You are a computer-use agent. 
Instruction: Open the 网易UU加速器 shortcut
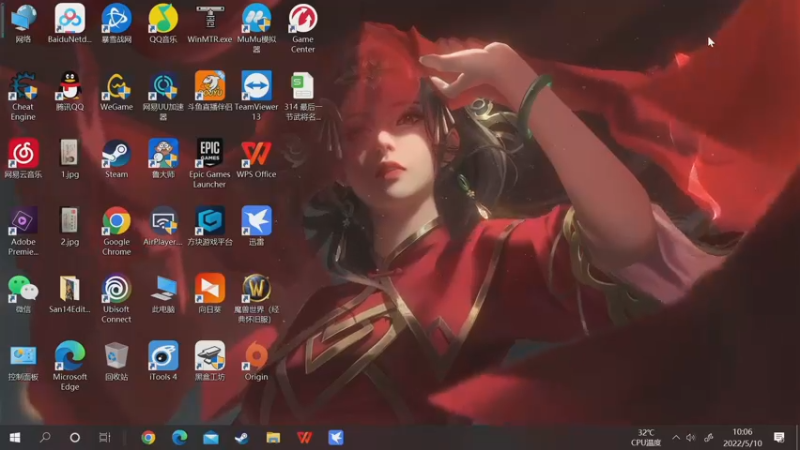pyautogui.click(x=163, y=96)
